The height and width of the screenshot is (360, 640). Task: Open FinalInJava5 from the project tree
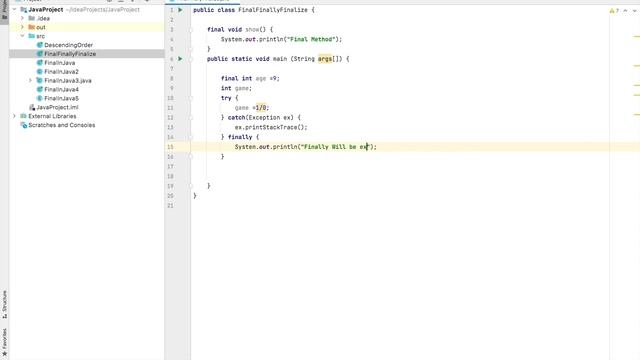point(62,98)
